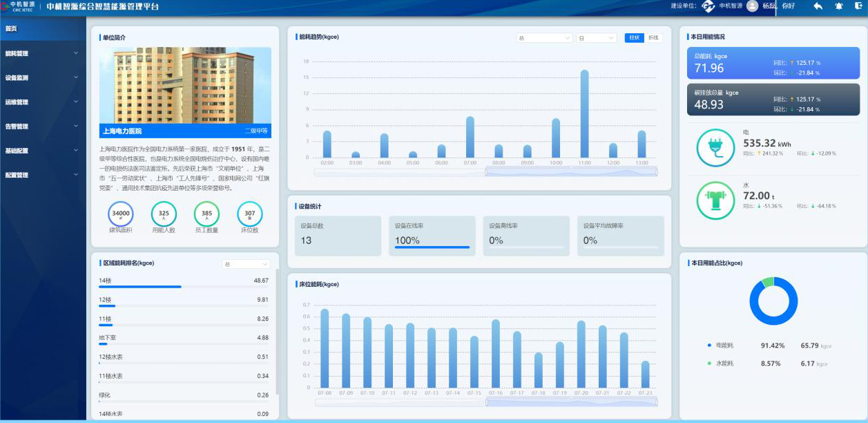The height and width of the screenshot is (423, 868).
Task: Click the 床位数 307 circle icon
Action: point(250,214)
